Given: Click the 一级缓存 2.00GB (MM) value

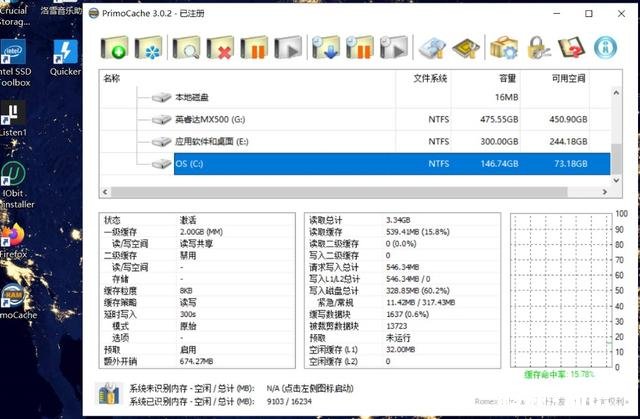Looking at the screenshot, I should [201, 232].
